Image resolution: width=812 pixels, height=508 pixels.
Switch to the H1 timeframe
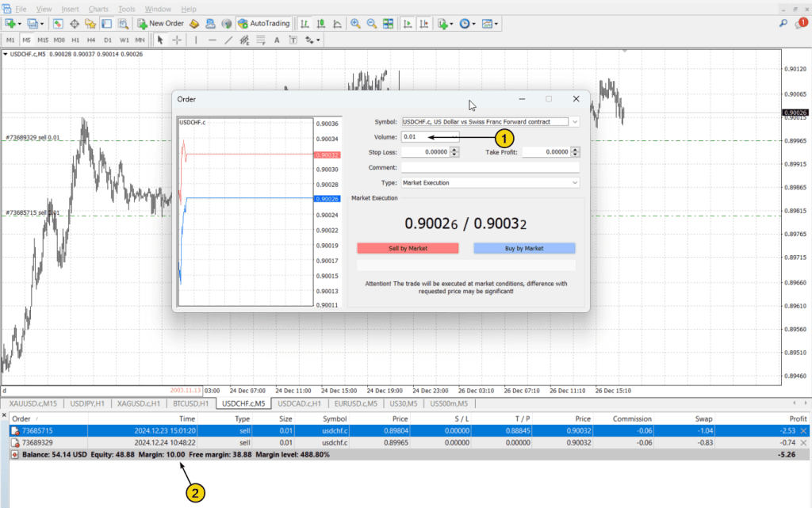(75, 40)
